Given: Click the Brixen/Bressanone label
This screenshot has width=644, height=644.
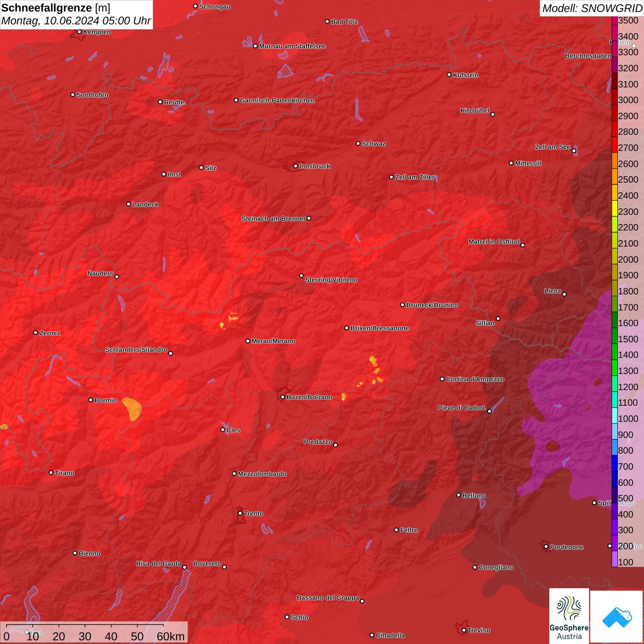Looking at the screenshot, I should pyautogui.click(x=380, y=328).
